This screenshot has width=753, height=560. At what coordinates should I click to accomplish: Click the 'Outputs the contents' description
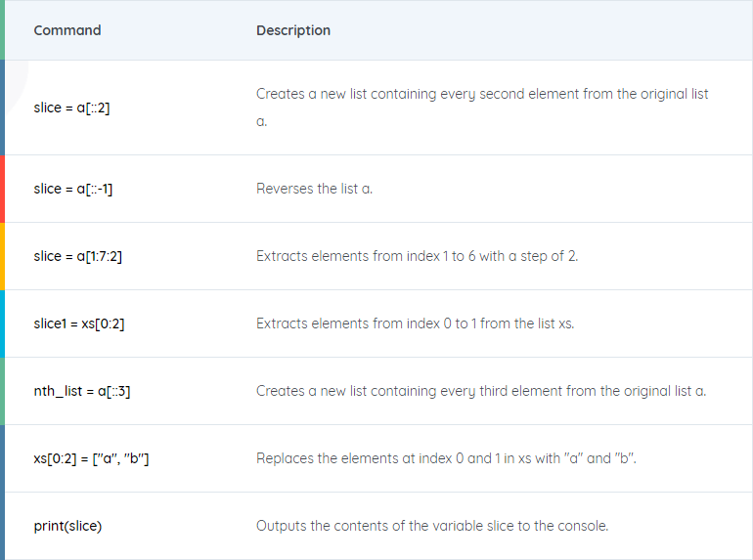tap(432, 526)
